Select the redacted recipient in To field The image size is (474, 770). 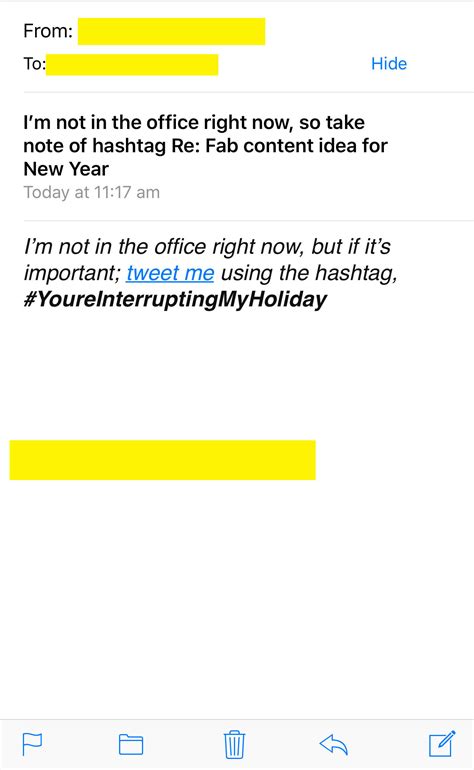point(132,65)
